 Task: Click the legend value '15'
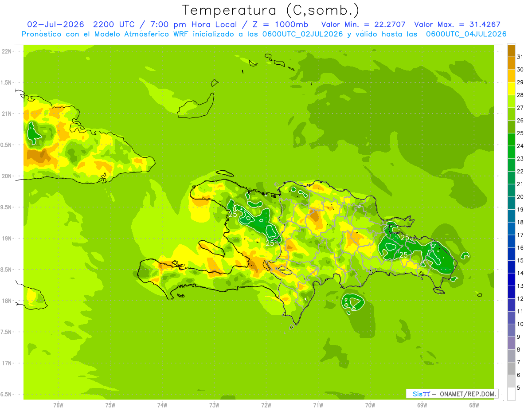point(520,260)
